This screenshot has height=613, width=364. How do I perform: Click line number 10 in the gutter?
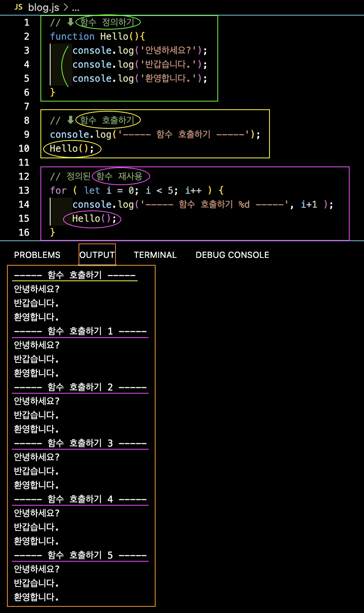coord(24,149)
